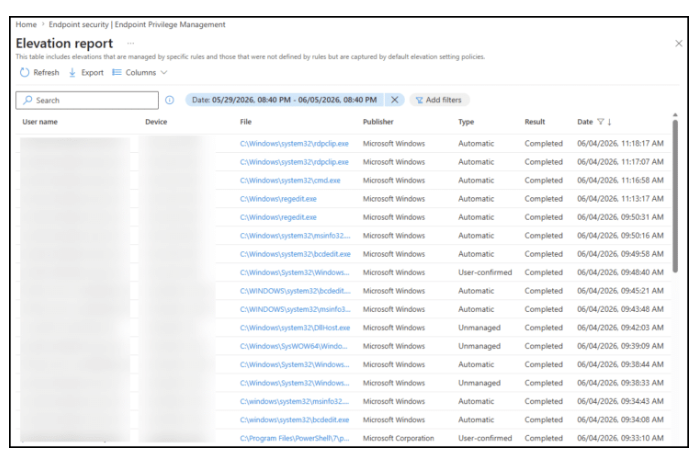Select date 06/04/2026, 09:42:03 AM
699x466 pixels.
click(x=620, y=328)
